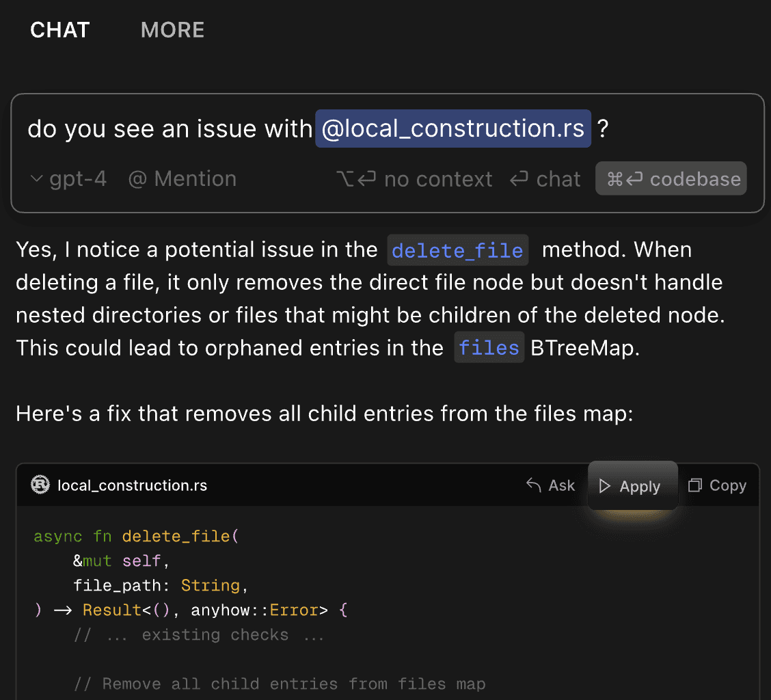771x700 pixels.
Task: Click the Ask reply arrow icon
Action: 534,485
